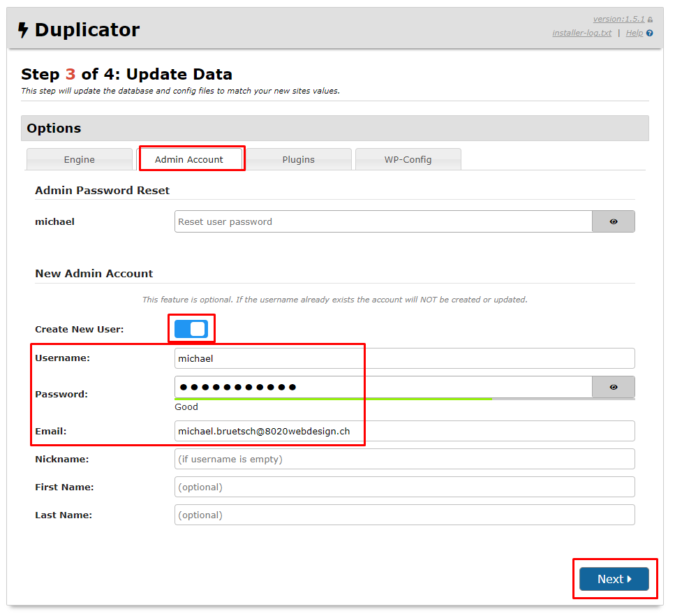Reveal new account password with eye icon
This screenshot has height=616, width=675.
click(614, 387)
